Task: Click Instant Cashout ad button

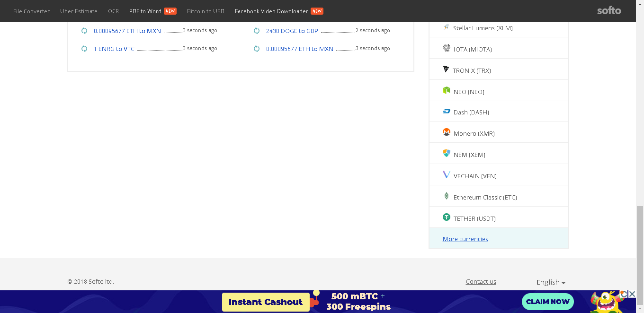Action: pyautogui.click(x=266, y=302)
